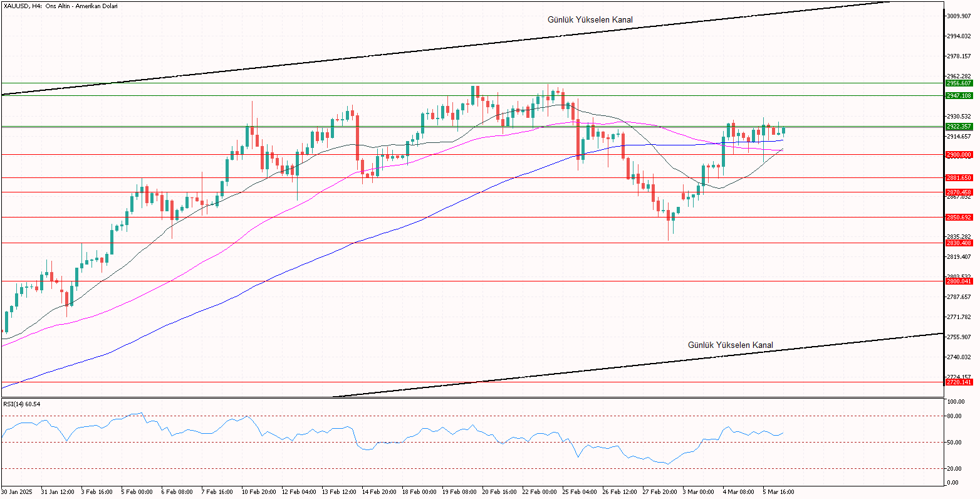Viewport: 980px width, 499px height.
Task: Click the "19 Feb 08:00" time label
Action: (458, 491)
